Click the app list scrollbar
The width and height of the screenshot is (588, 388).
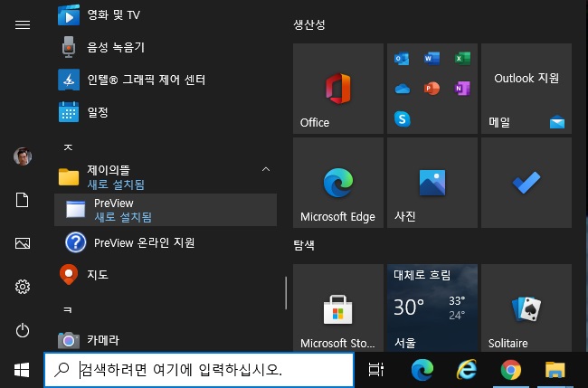(286, 294)
